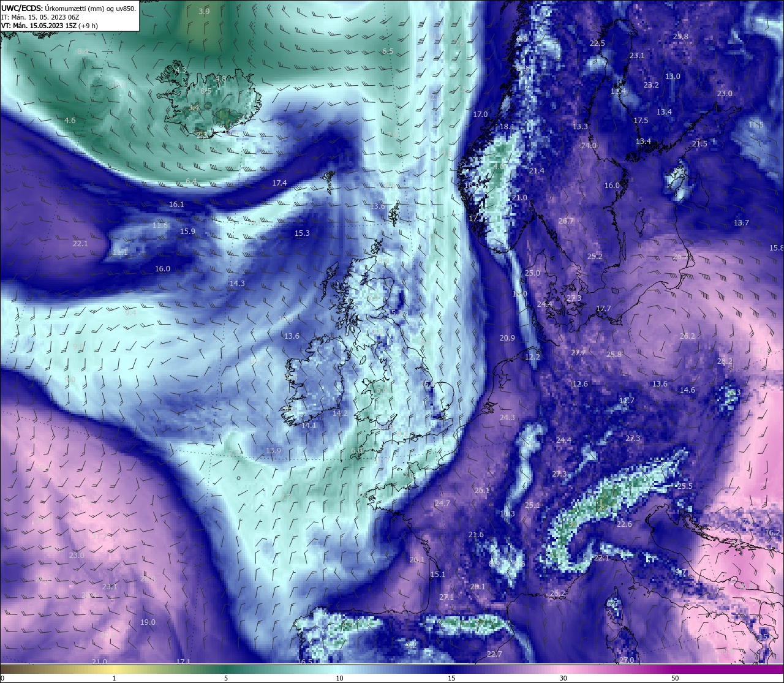
Task: Click the 26.7 value label
Action: (566, 221)
